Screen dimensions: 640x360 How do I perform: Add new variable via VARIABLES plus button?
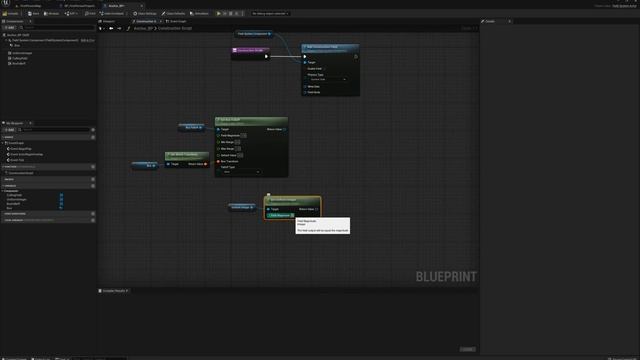coord(93,186)
